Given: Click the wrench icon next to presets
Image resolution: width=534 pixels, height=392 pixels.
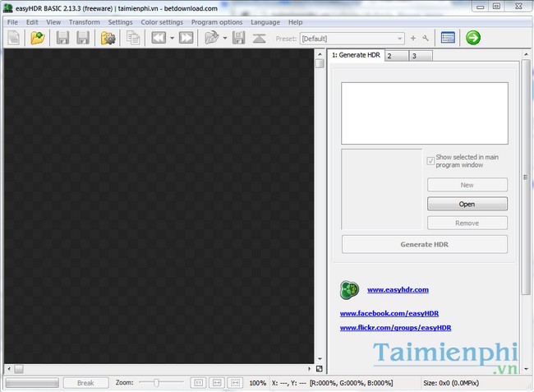Looking at the screenshot, I should 426,38.
